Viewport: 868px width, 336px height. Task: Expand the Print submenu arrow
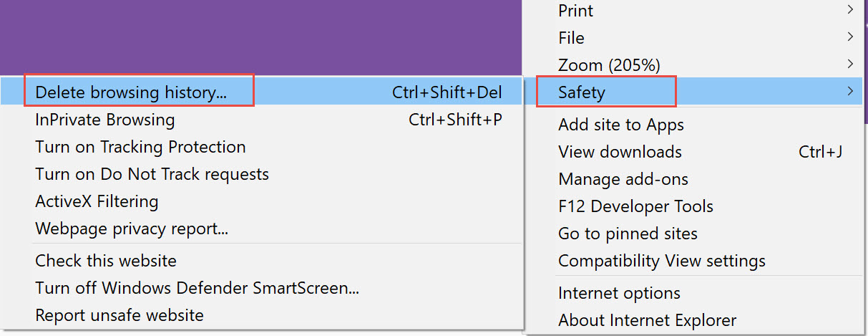(x=850, y=10)
